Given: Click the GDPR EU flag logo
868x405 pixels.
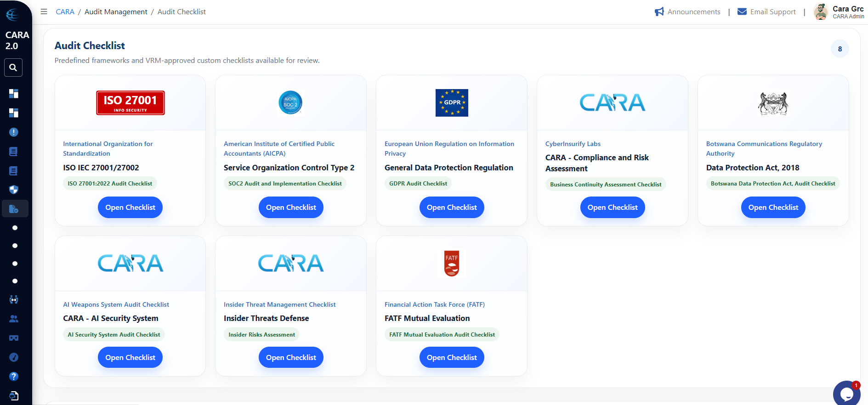Looking at the screenshot, I should [452, 103].
